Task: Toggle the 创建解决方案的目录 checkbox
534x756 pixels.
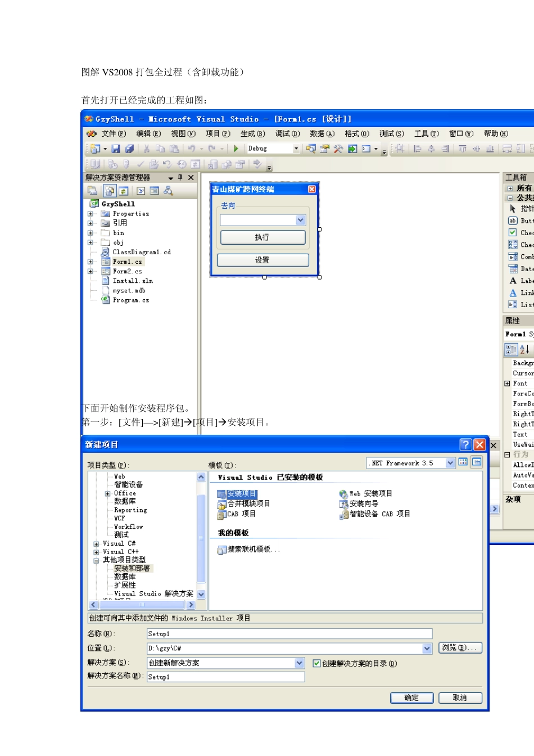Action: tap(316, 663)
